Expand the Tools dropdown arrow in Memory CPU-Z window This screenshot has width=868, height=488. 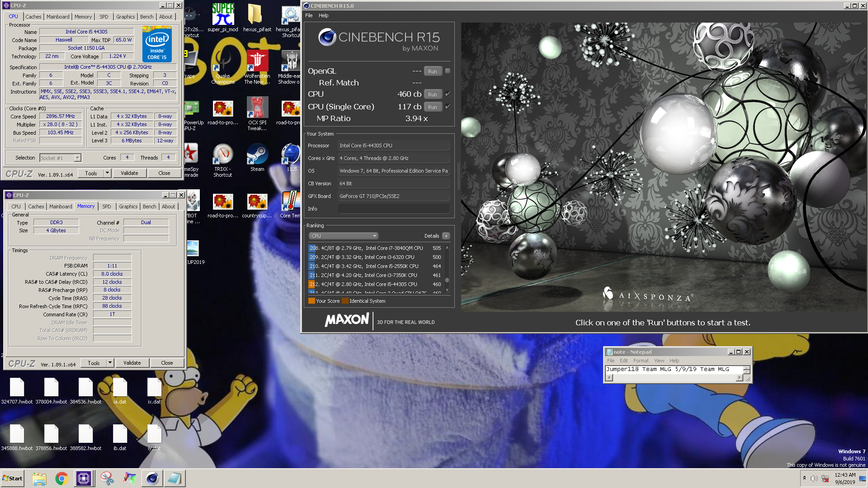point(110,363)
